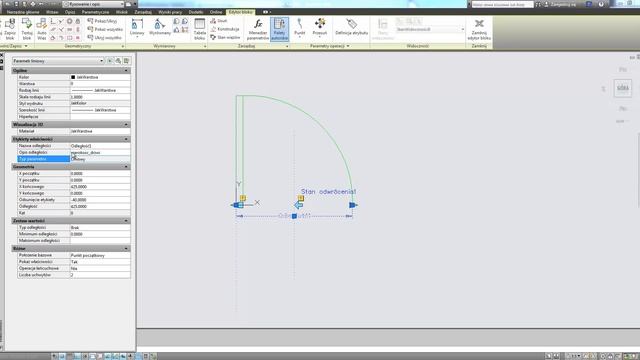Screen dimensions: 640x360
Task: Open the Wyniki pracy ribbon tab
Action: (x=170, y=12)
